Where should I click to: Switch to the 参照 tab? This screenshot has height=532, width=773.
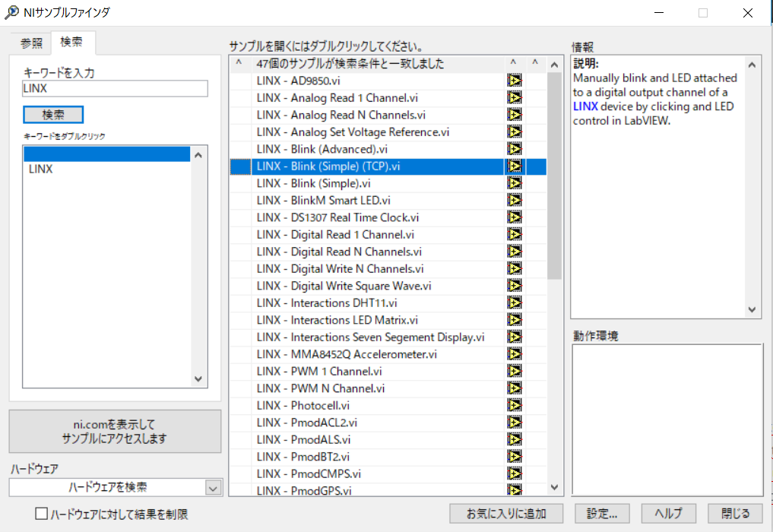(31, 43)
